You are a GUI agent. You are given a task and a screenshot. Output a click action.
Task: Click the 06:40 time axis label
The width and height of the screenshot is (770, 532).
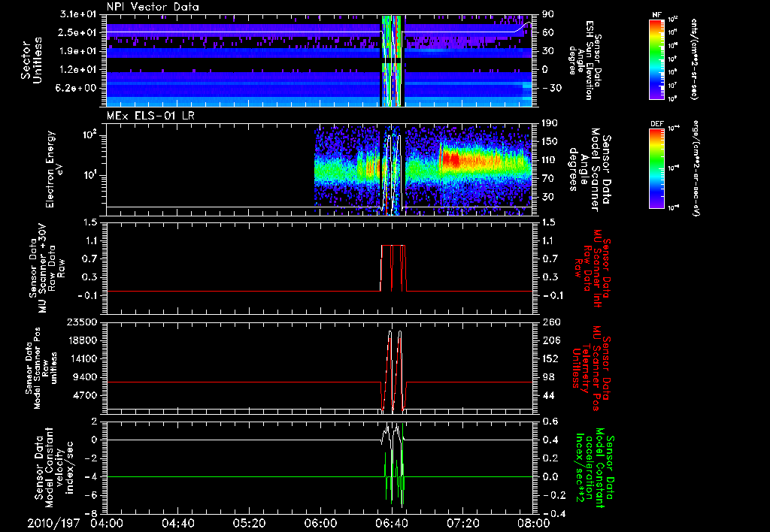(x=392, y=523)
